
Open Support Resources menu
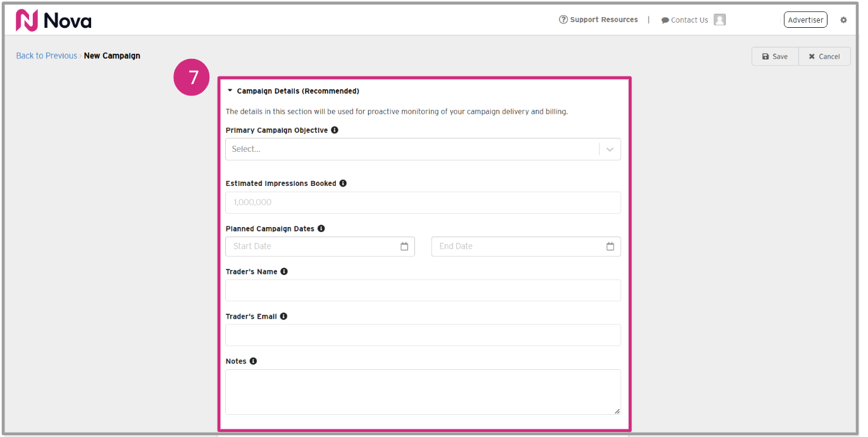(598, 20)
